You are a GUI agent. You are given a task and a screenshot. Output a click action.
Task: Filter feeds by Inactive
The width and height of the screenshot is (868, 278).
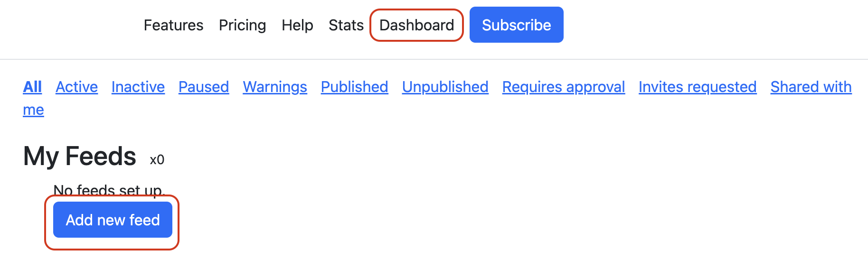138,87
